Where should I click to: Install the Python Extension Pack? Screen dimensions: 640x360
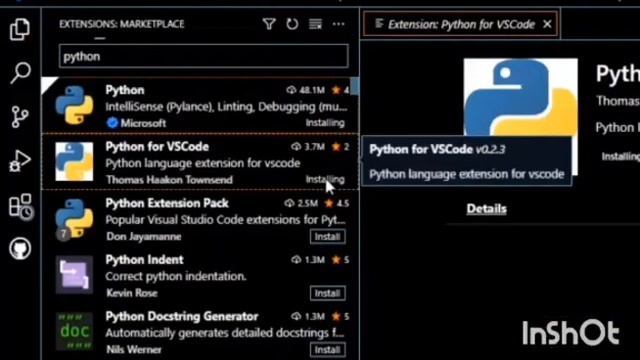click(x=327, y=237)
